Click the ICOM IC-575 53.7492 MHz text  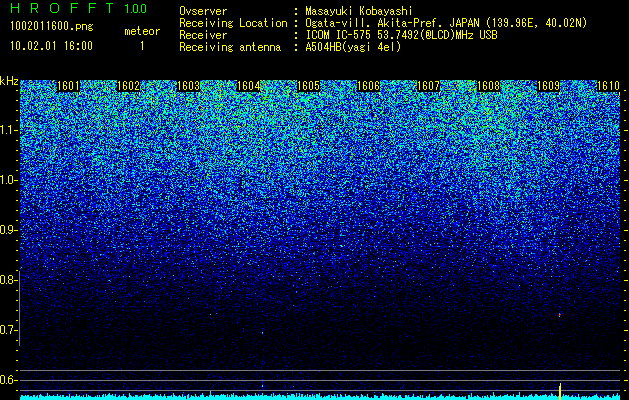401,35
